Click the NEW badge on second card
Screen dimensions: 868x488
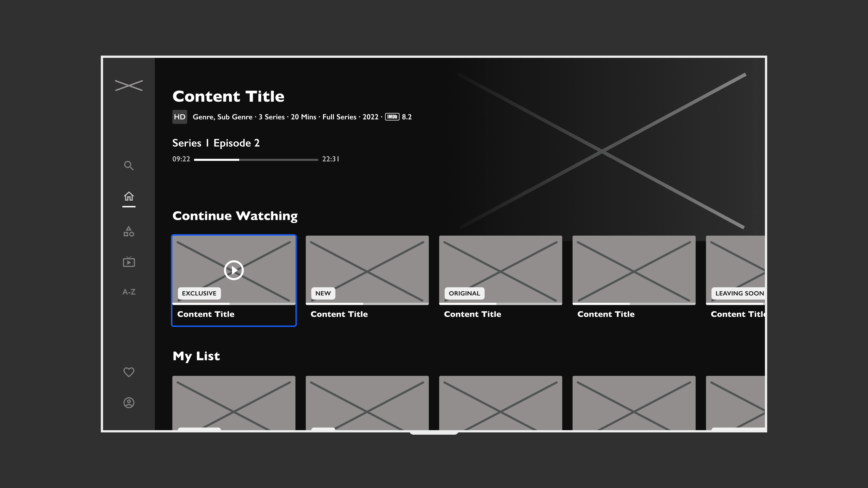pyautogui.click(x=323, y=293)
